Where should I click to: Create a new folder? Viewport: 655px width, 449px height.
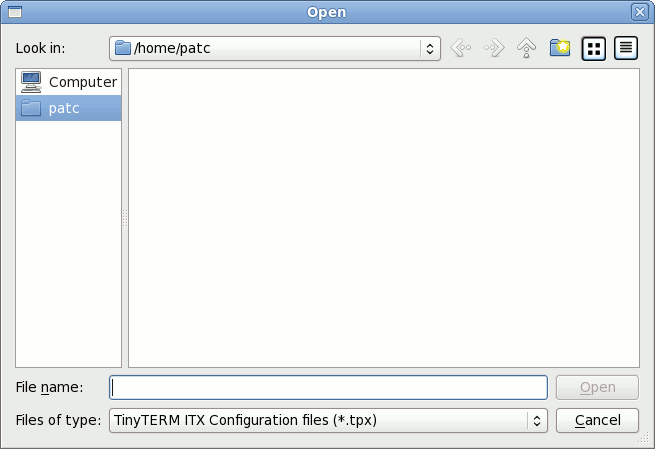point(560,48)
